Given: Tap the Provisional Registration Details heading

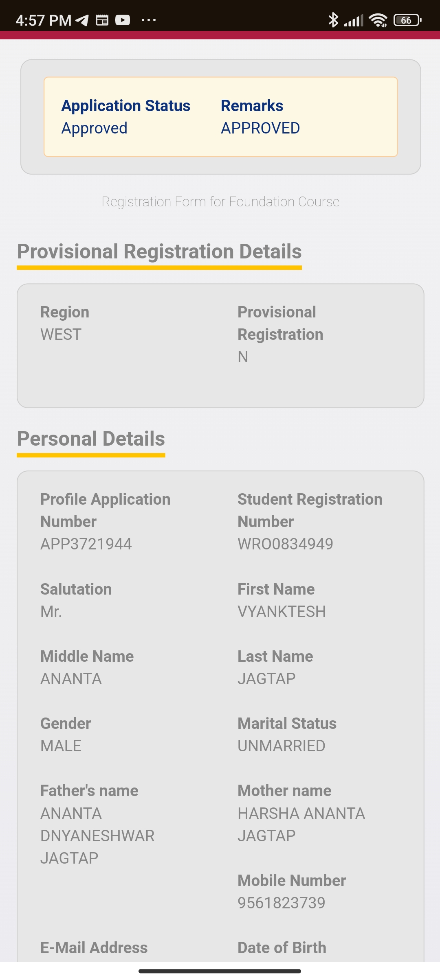Looking at the screenshot, I should [159, 252].
